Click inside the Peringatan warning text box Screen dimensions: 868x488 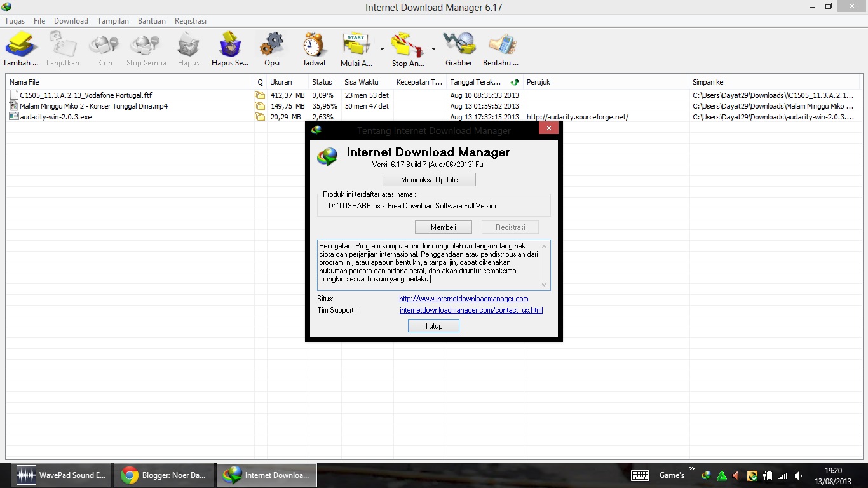(428, 265)
